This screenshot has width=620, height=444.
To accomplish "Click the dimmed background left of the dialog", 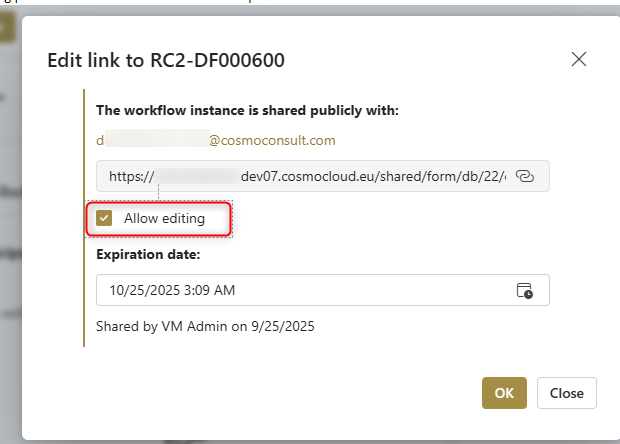I will 10,250.
